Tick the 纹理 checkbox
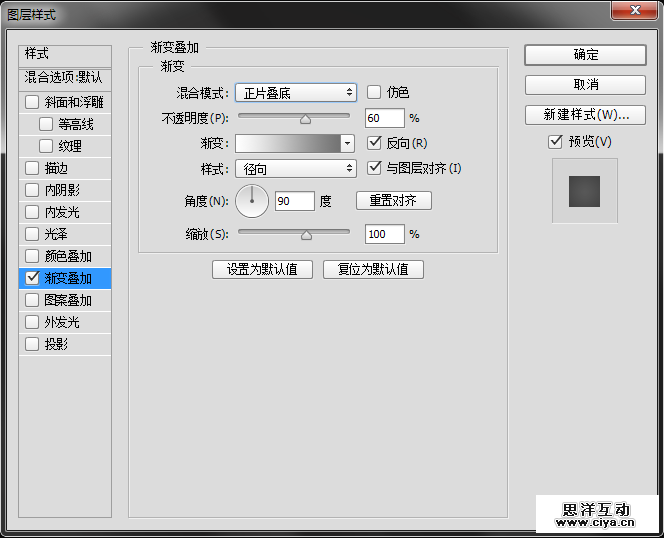Screen dimensions: 664x538 click(x=46, y=146)
